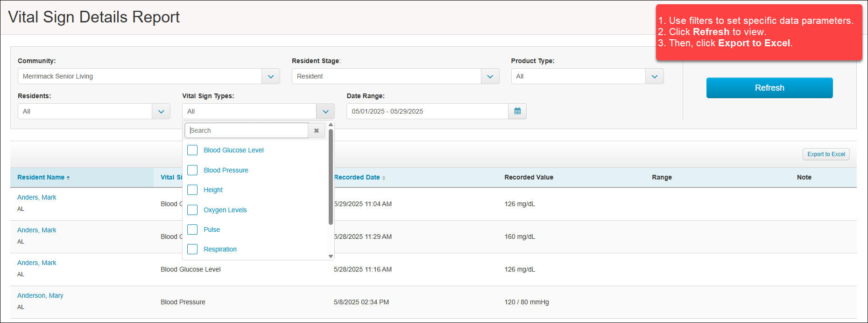Open the Date Range calendar icon
This screenshot has height=323, width=868.
517,111
